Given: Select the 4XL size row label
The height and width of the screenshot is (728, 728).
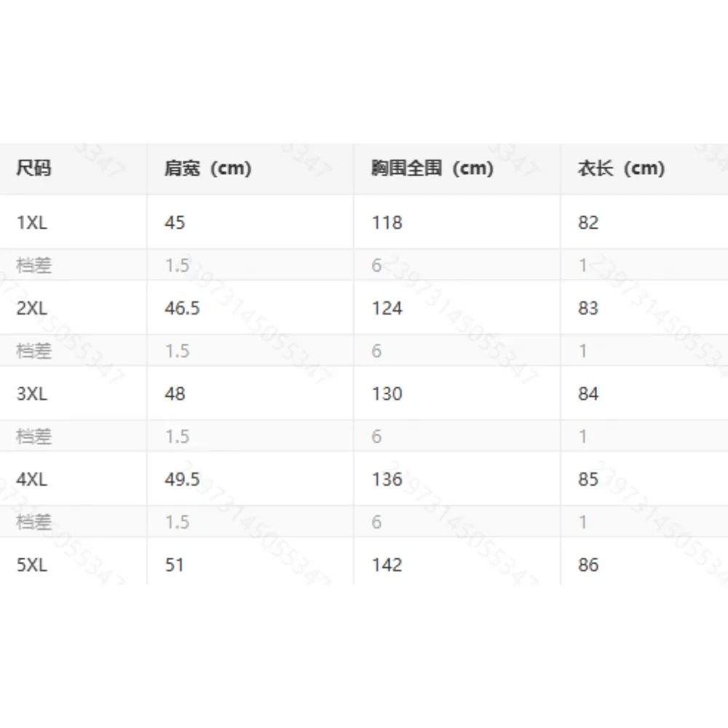Looking at the screenshot, I should 32,479.
